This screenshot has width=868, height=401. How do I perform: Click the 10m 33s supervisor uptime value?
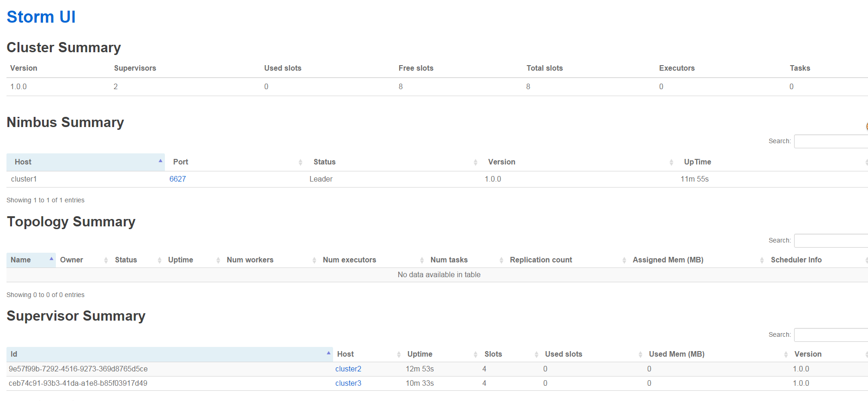coord(420,383)
